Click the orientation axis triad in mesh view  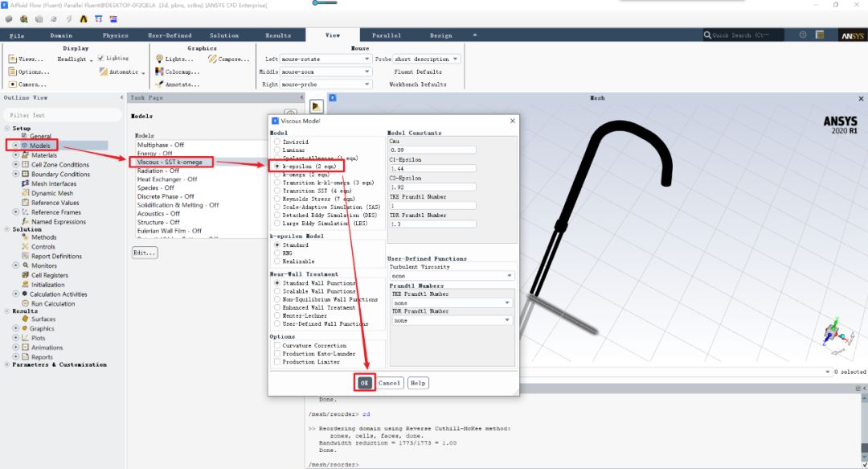click(x=837, y=335)
